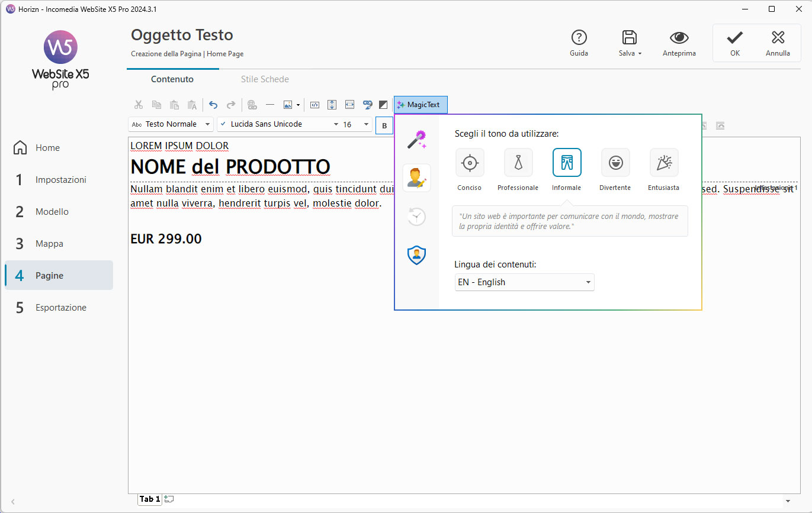
Task: Open the HTML code insertion tool
Action: point(314,105)
